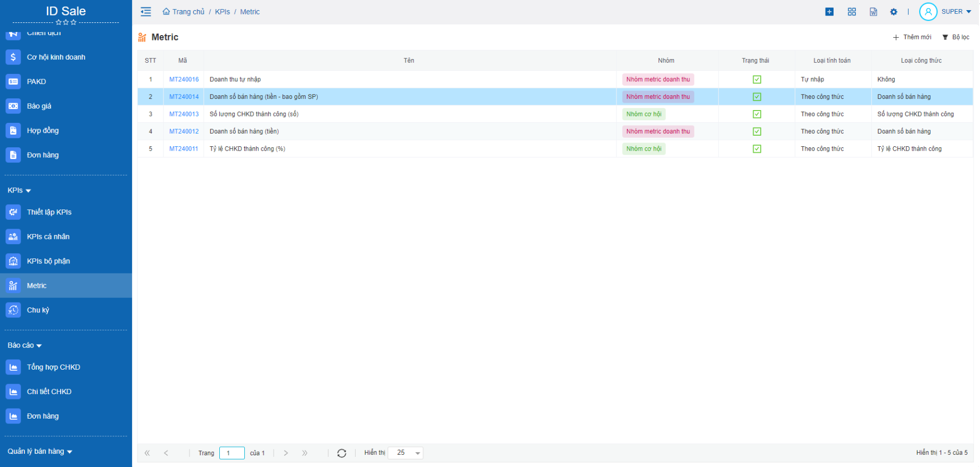The image size is (980, 467).
Task: Click the Tổng hợp CHKD chart icon
Action: [x=13, y=367]
